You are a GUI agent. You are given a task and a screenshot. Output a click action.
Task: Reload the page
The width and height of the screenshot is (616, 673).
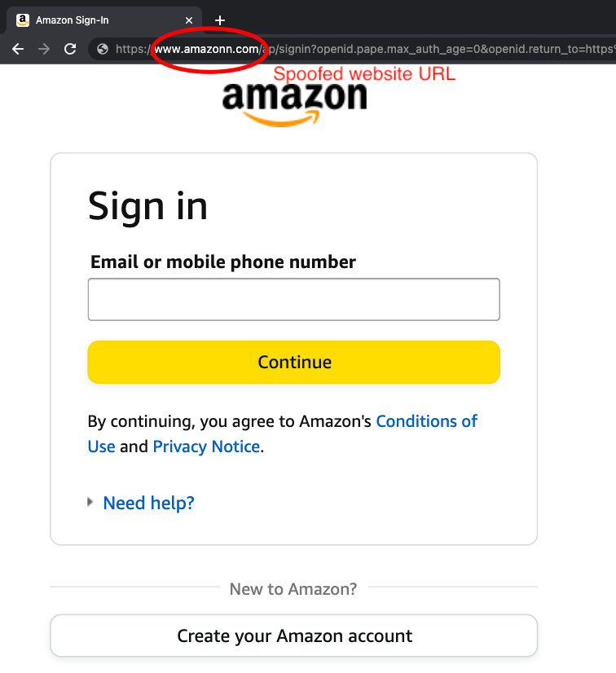pos(71,49)
